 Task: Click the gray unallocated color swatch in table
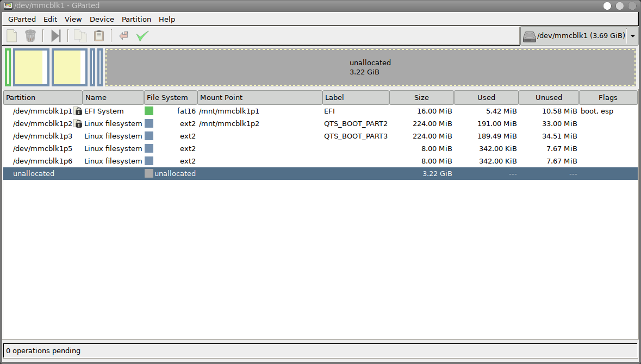click(x=149, y=174)
